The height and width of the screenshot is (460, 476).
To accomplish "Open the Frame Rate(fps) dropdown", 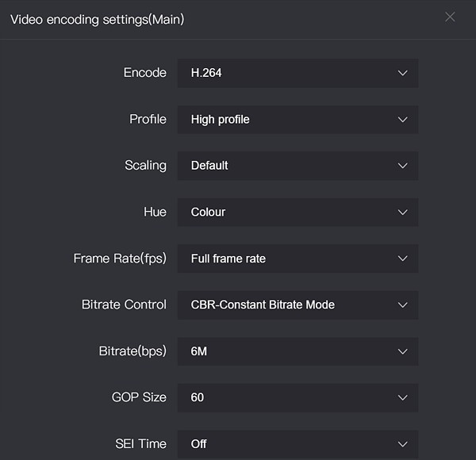I will point(297,259).
